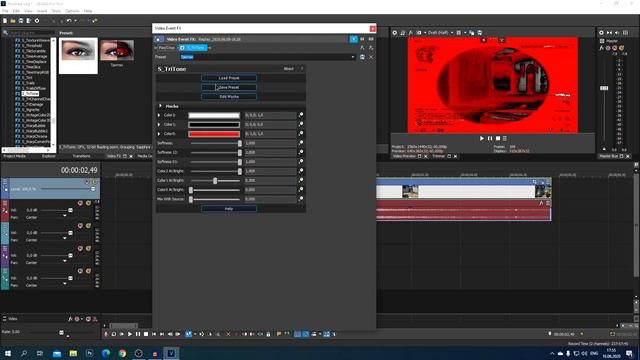Click the red Color 0 swatch
This screenshot has width=640, height=360.
point(214,134)
